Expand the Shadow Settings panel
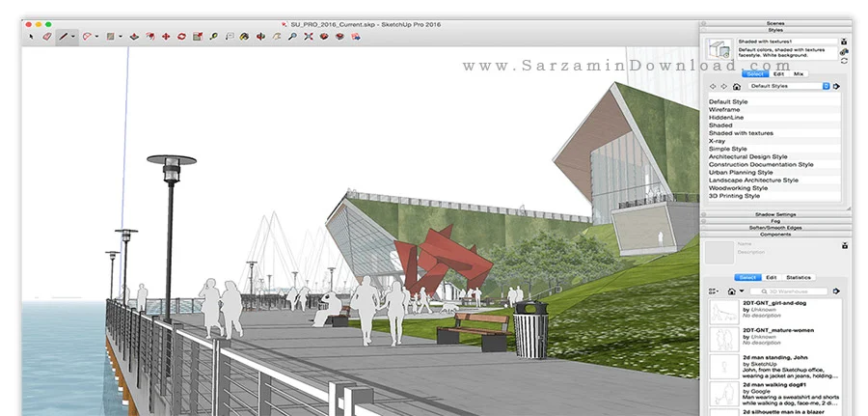Screen dimensions: 868x416 [x=775, y=214]
